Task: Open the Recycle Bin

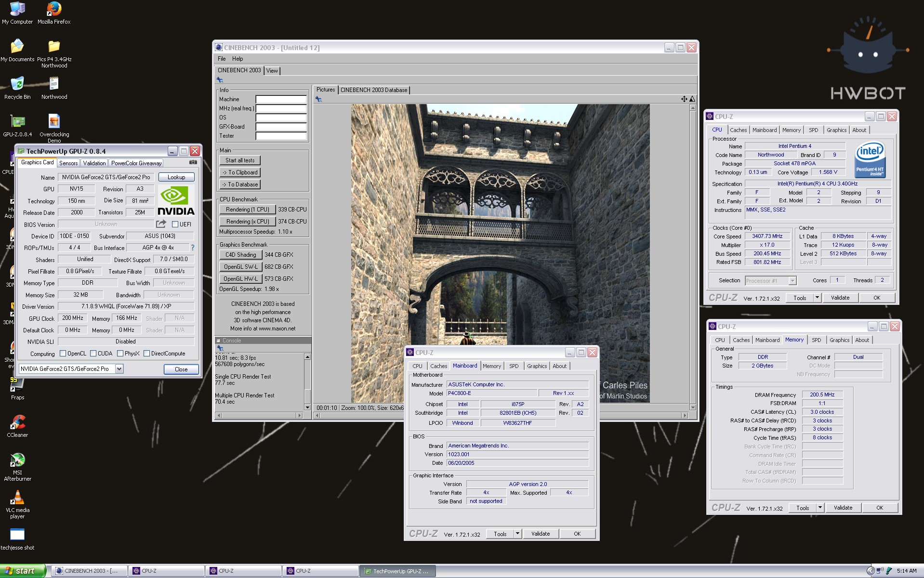Action: [17, 88]
